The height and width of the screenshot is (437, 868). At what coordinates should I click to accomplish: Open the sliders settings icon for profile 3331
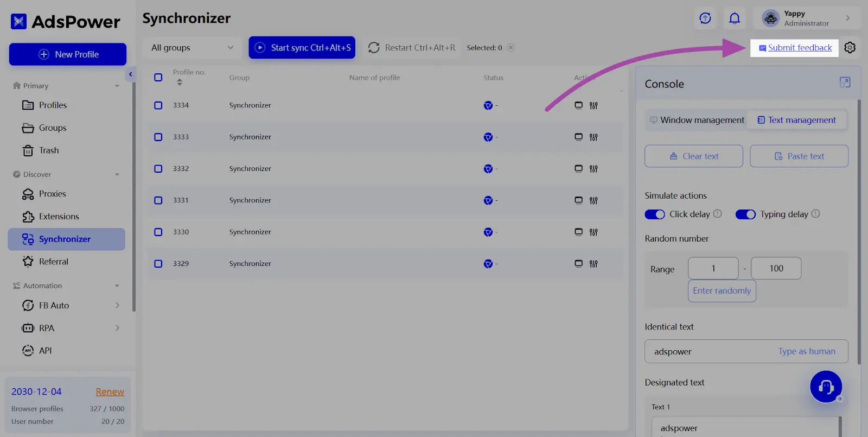click(593, 200)
